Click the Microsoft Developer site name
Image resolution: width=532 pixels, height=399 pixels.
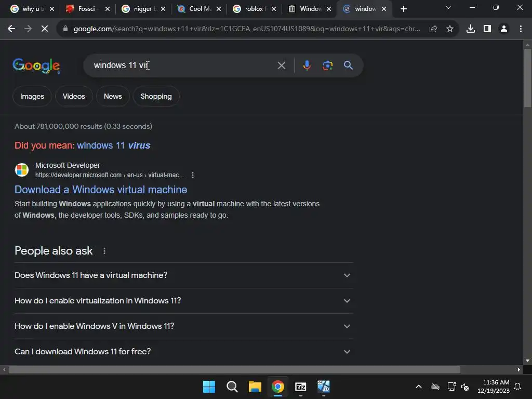[68, 165]
